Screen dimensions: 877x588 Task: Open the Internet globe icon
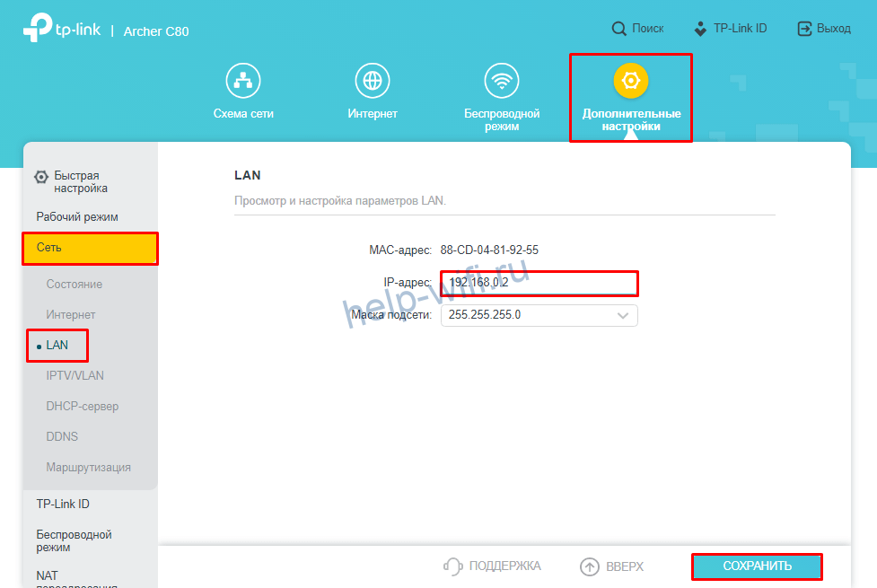(x=372, y=81)
